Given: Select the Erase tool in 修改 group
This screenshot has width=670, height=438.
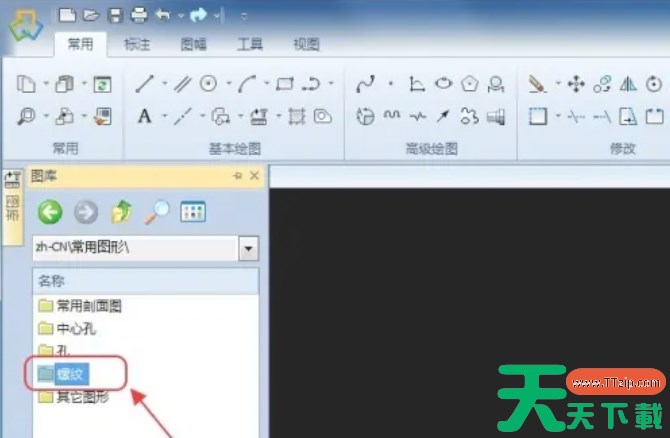Looking at the screenshot, I should click(537, 84).
